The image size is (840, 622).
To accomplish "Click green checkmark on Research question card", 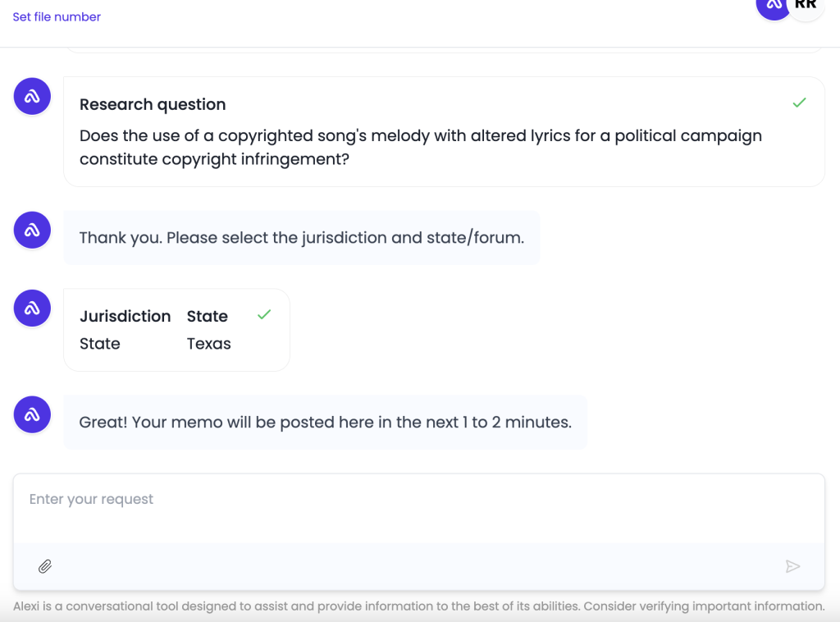I will pyautogui.click(x=799, y=103).
